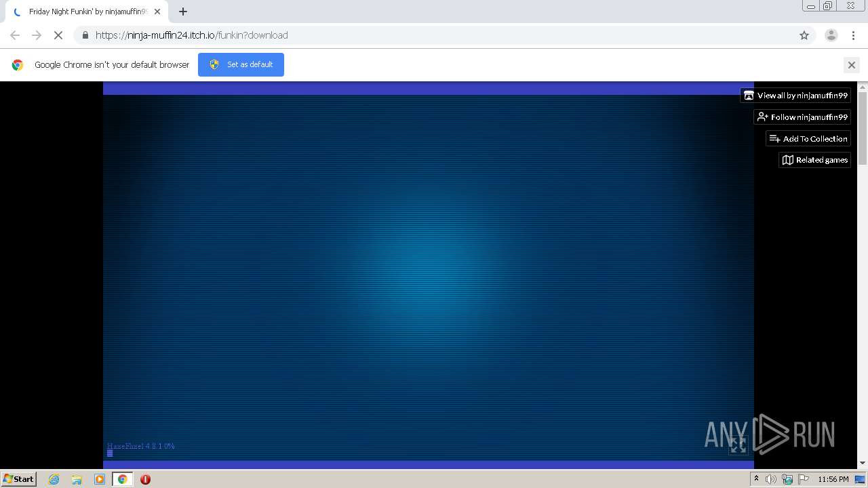View site security lock info
The image size is (868, 488).
coord(85,35)
